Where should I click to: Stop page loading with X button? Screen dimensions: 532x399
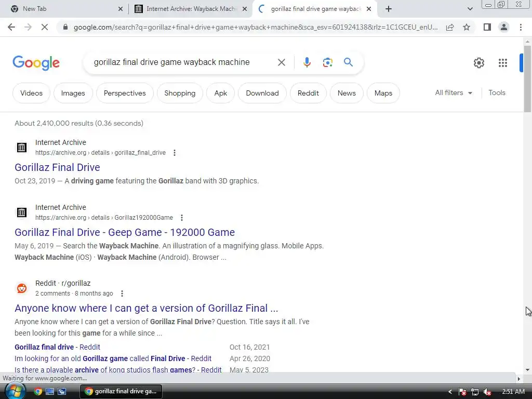pos(45,27)
